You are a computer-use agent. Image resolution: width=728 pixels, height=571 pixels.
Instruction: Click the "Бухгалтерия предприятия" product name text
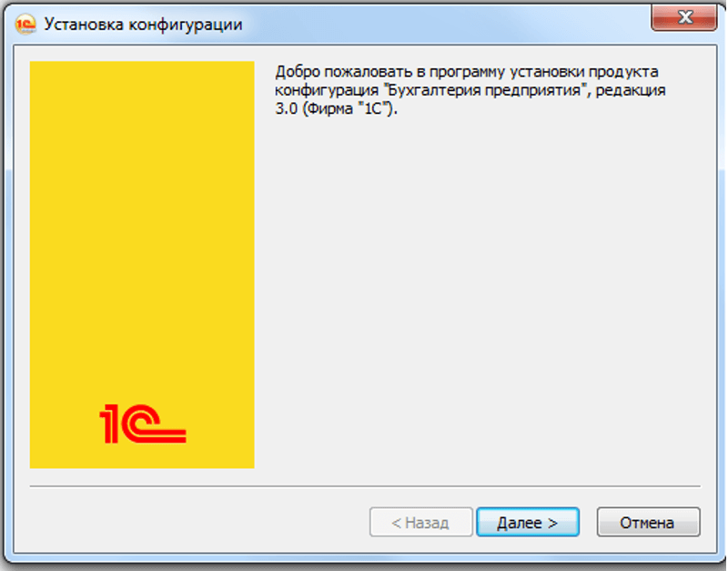486,89
